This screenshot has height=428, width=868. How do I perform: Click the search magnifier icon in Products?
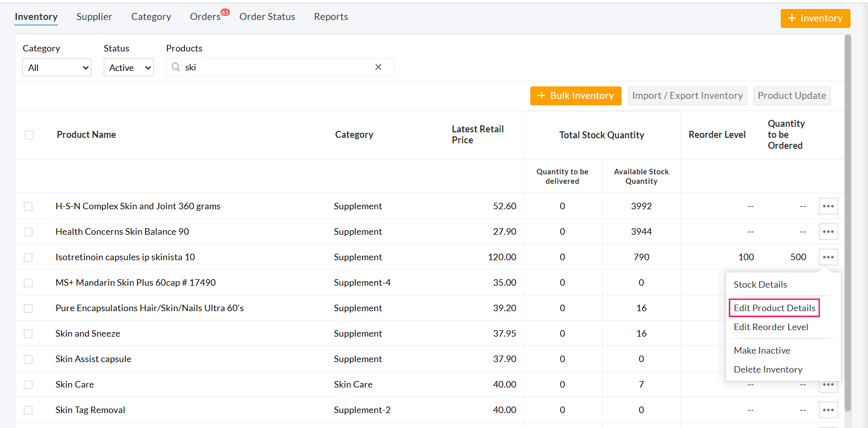[176, 67]
